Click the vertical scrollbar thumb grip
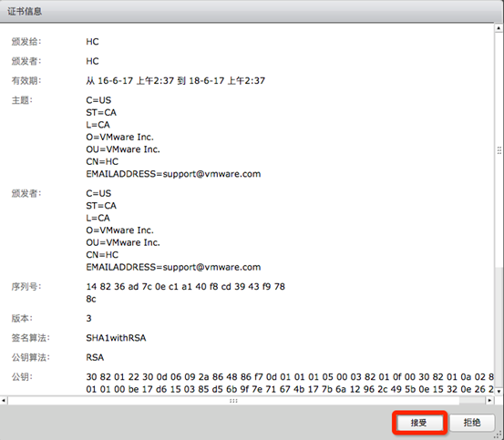This screenshot has width=504, height=440. 499,150
